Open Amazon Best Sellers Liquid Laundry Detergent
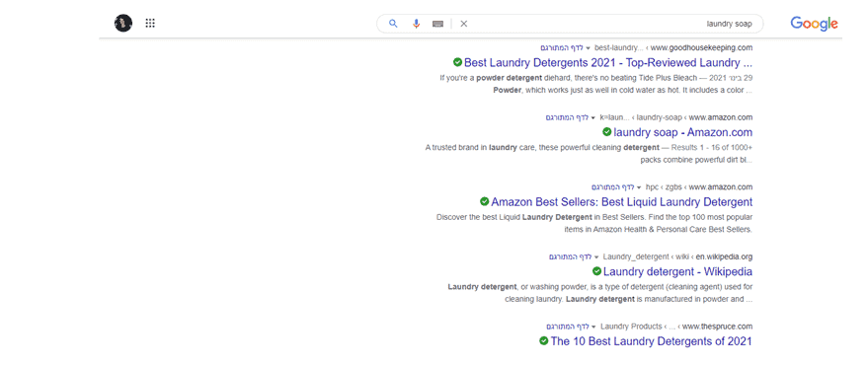Viewport: 868px width, 365px height. tap(622, 202)
